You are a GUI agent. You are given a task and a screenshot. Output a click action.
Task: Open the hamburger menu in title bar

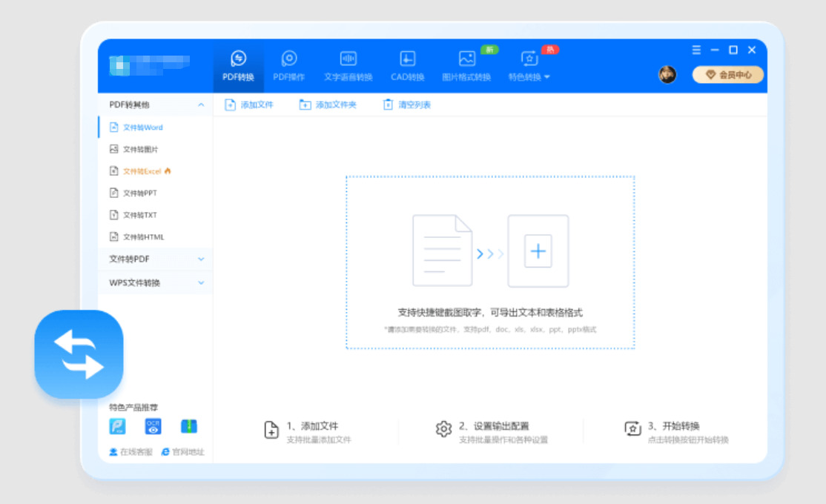[696, 50]
